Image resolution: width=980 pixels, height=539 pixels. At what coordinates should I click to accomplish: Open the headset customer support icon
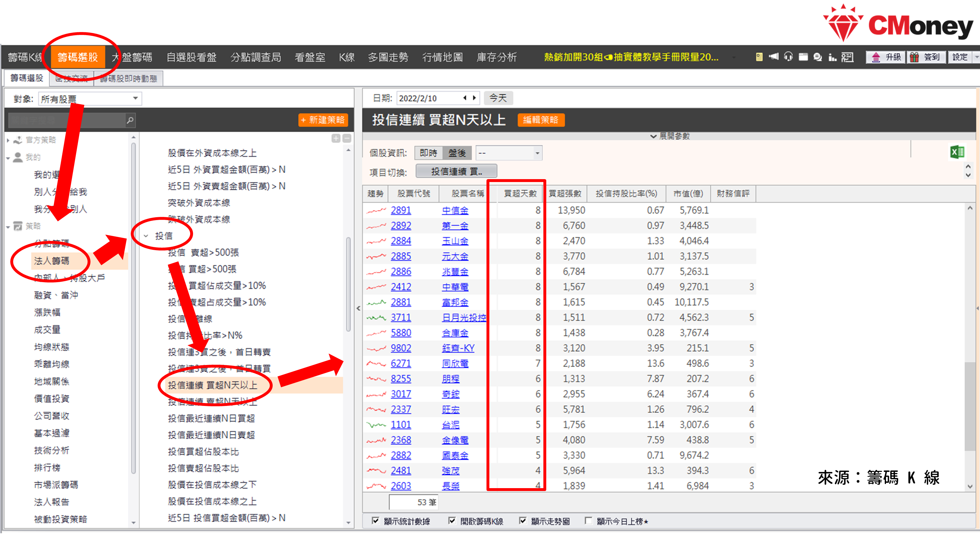click(x=788, y=57)
